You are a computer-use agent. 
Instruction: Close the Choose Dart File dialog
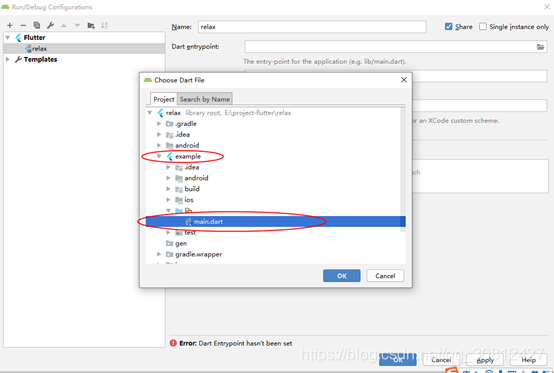pos(404,80)
